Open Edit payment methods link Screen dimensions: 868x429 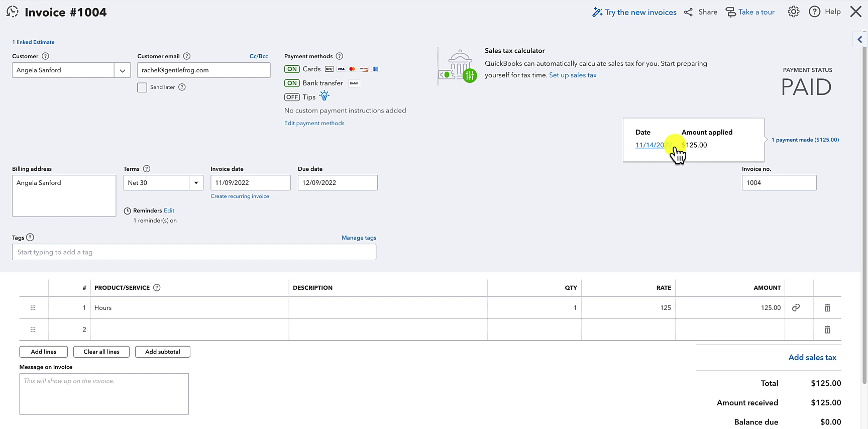click(x=314, y=123)
